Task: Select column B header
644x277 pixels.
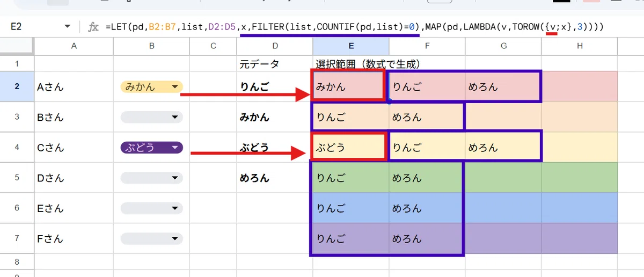Action: 152,46
